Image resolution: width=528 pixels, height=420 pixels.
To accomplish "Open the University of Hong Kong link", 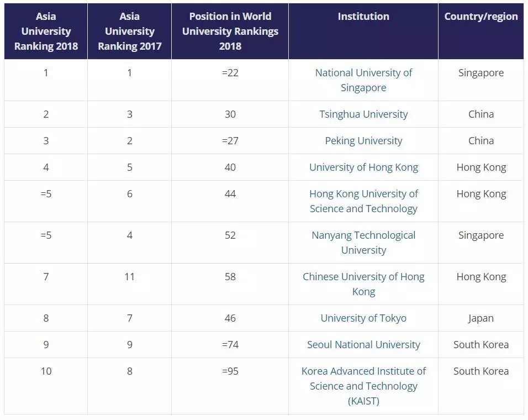I will [x=363, y=167].
